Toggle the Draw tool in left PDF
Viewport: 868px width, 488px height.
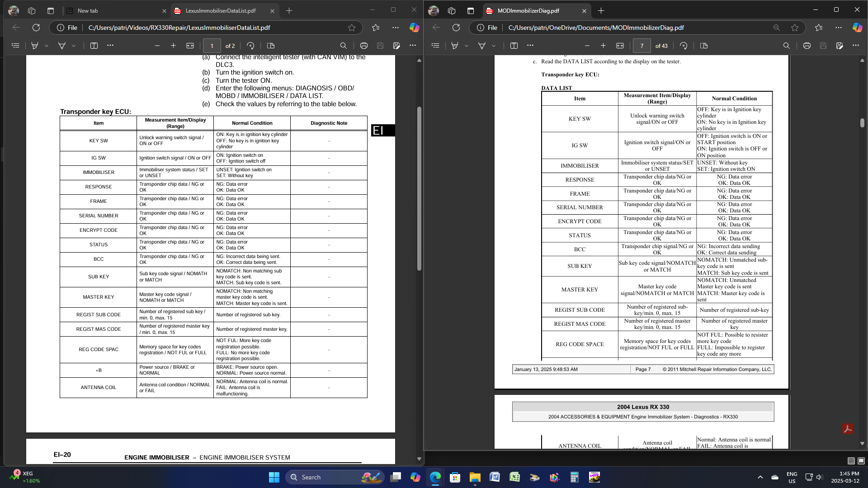(62, 46)
